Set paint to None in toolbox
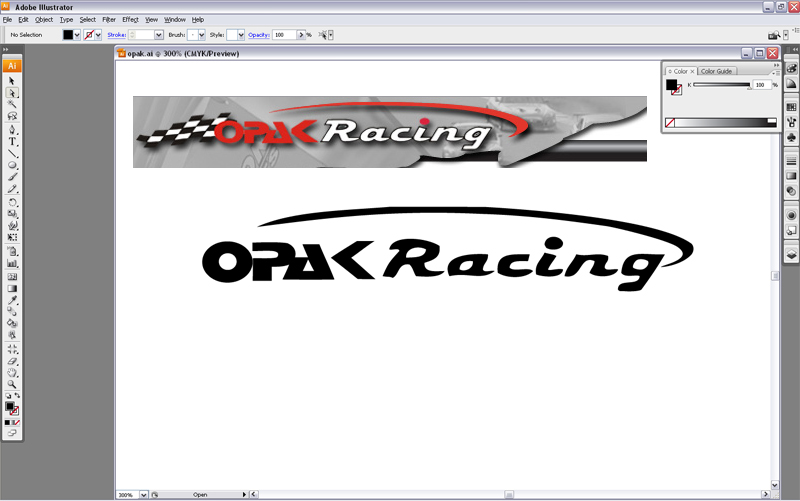Screen dimensions: 800x501 17,422
